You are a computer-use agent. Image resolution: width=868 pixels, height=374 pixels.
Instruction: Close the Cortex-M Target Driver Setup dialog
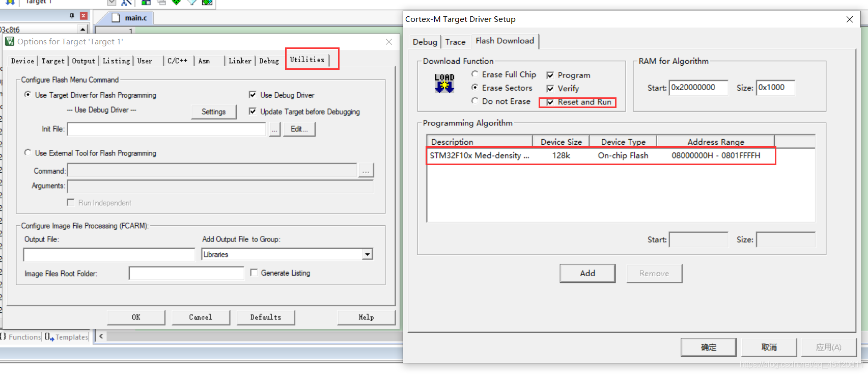point(849,19)
